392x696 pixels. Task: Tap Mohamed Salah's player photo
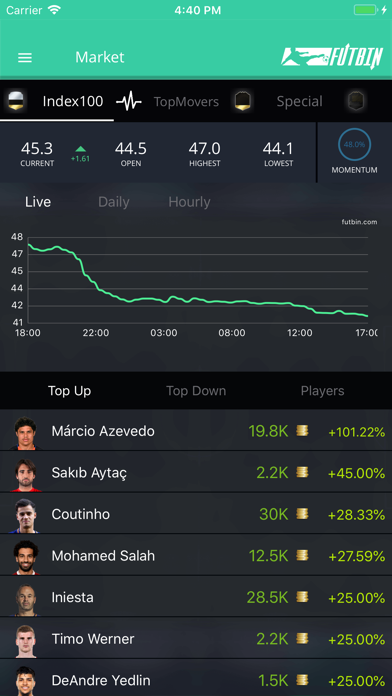26,556
